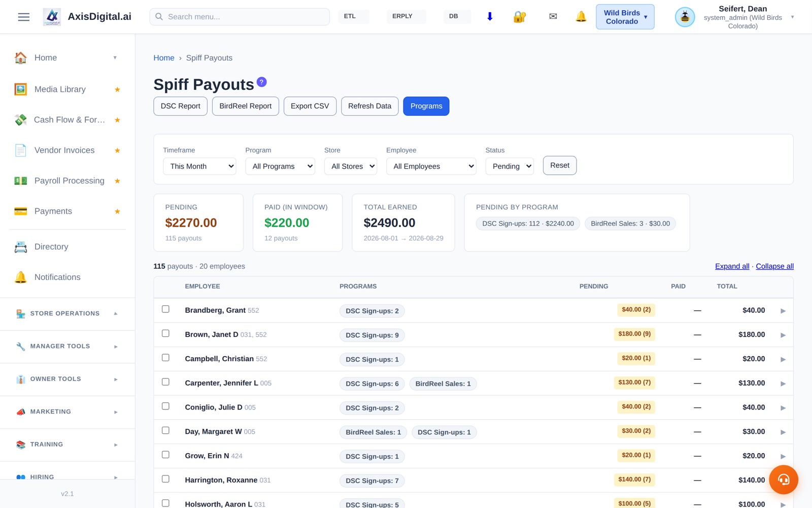Click the BirdReel Report button

pyautogui.click(x=246, y=106)
